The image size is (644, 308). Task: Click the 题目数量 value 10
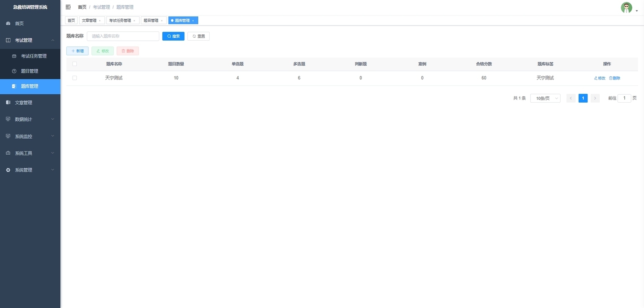[x=176, y=78]
